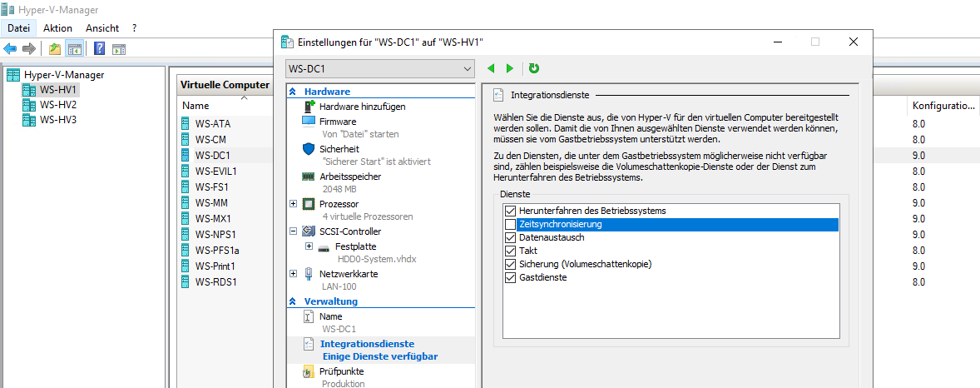
Task: Uncheck Herunterfahren des Betriebssystems service
Action: click(510, 211)
